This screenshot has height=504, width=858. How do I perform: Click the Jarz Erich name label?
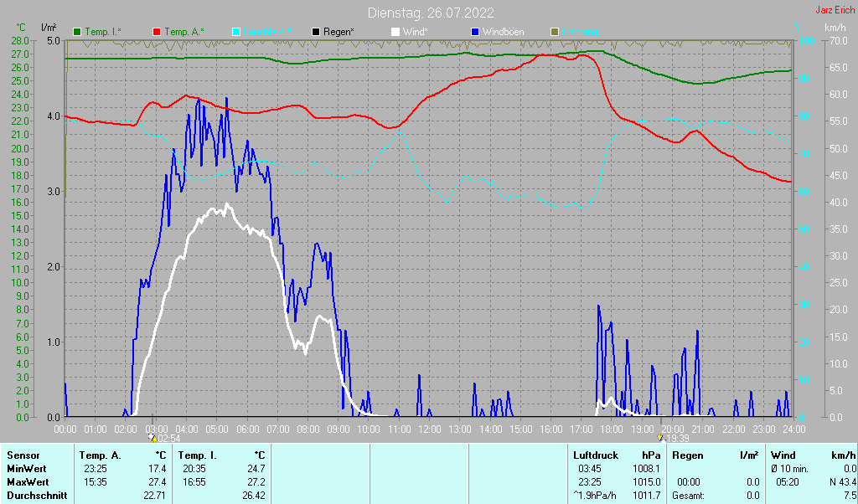click(835, 10)
